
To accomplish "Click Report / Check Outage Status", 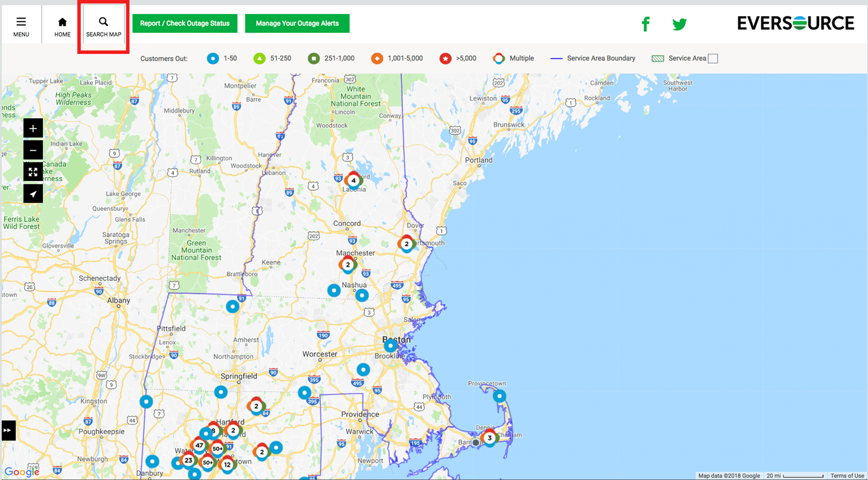I will (184, 23).
